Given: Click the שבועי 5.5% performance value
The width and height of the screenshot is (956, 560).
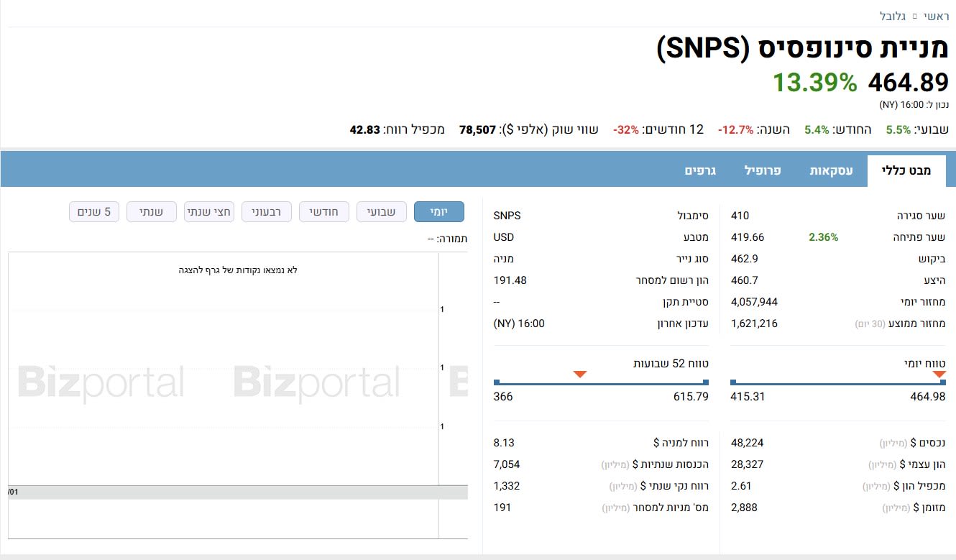Looking at the screenshot, I should (x=898, y=130).
